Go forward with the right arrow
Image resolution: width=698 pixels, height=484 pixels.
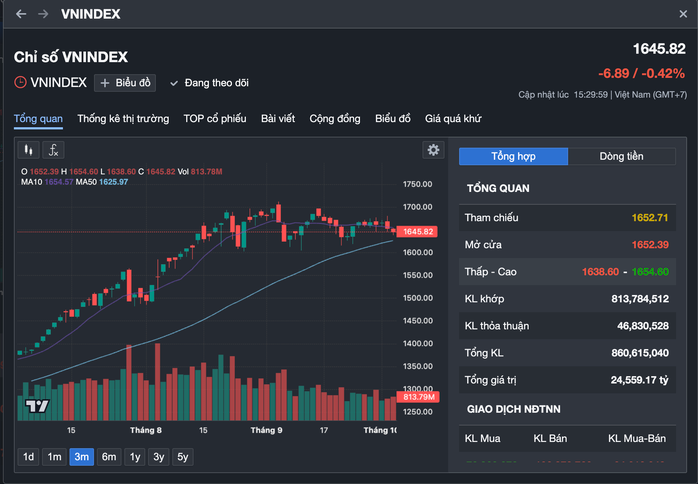42,14
